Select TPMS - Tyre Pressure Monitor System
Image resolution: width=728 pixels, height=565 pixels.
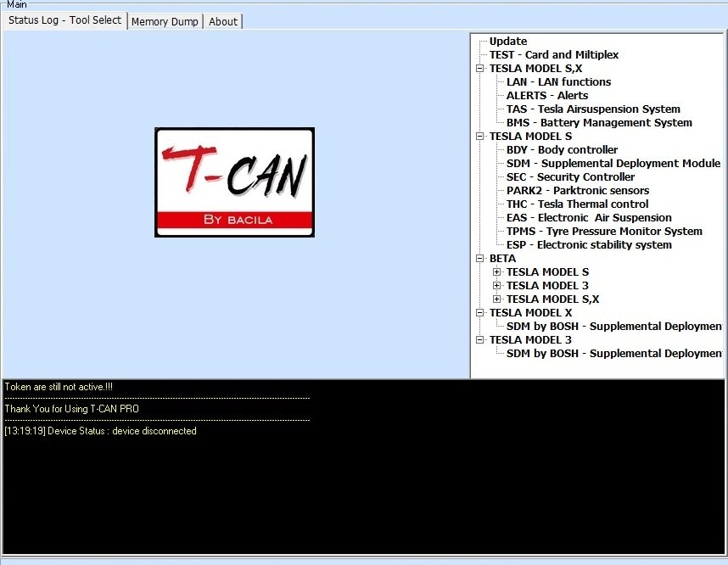point(604,232)
